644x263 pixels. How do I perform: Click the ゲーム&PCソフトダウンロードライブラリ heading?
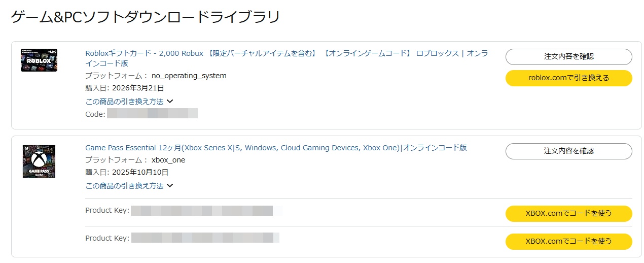click(x=145, y=17)
